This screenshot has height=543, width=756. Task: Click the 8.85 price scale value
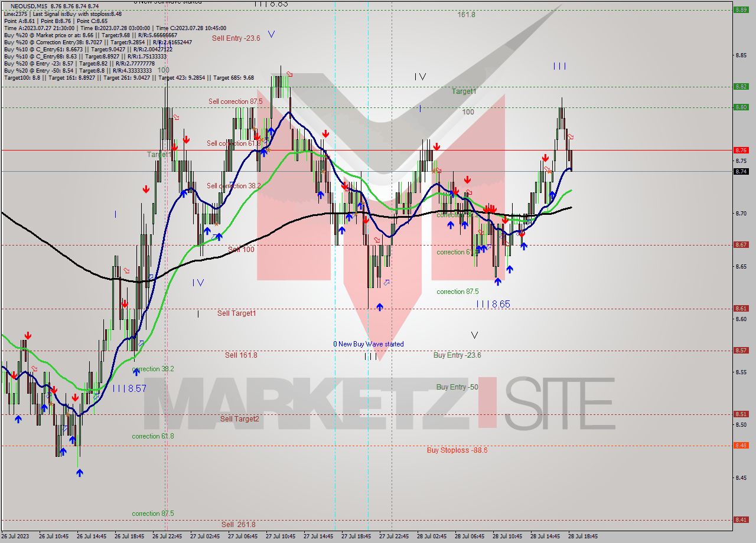740,55
